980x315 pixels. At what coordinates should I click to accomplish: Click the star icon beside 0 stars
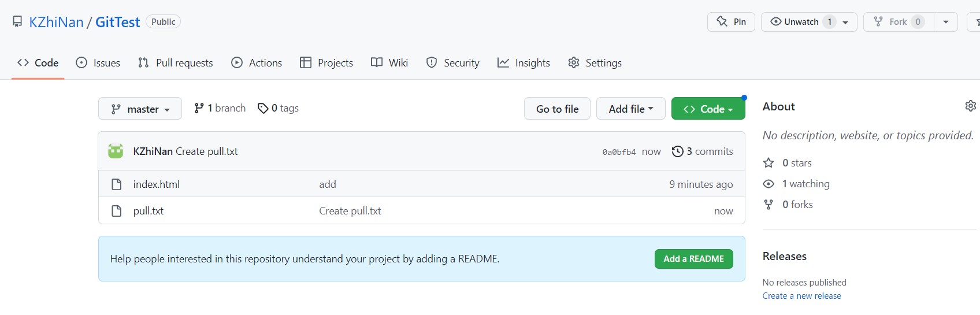[769, 163]
